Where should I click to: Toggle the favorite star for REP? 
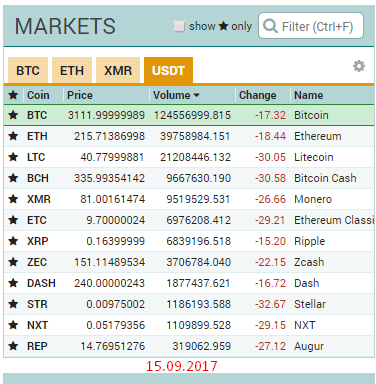13,346
